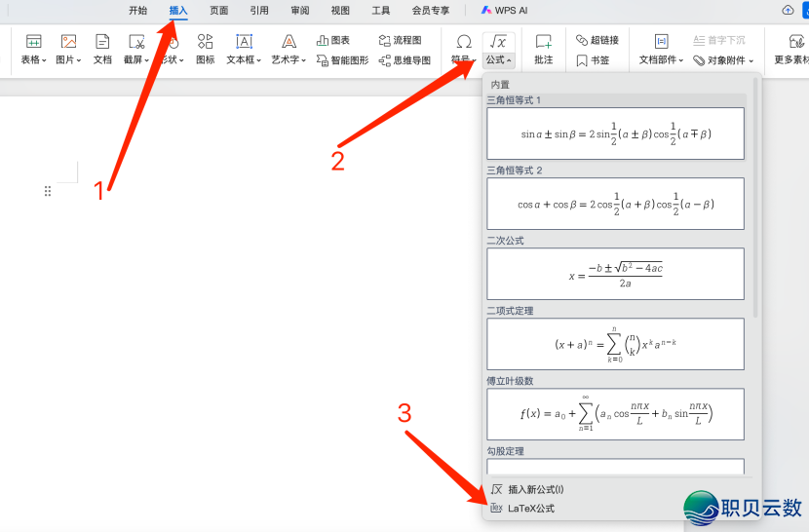
Task: Insert the 三角恒等式 1 formula
Action: [x=615, y=133]
